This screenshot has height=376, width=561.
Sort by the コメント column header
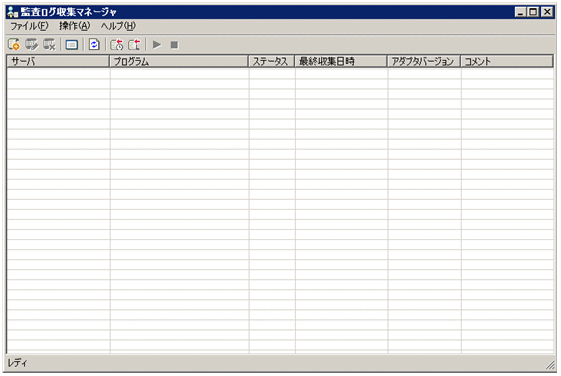pyautogui.click(x=507, y=61)
